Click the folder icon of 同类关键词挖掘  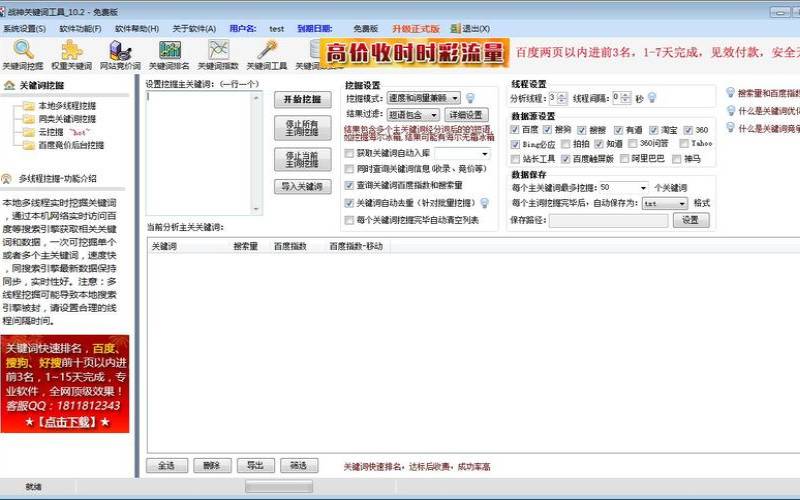(x=29, y=119)
